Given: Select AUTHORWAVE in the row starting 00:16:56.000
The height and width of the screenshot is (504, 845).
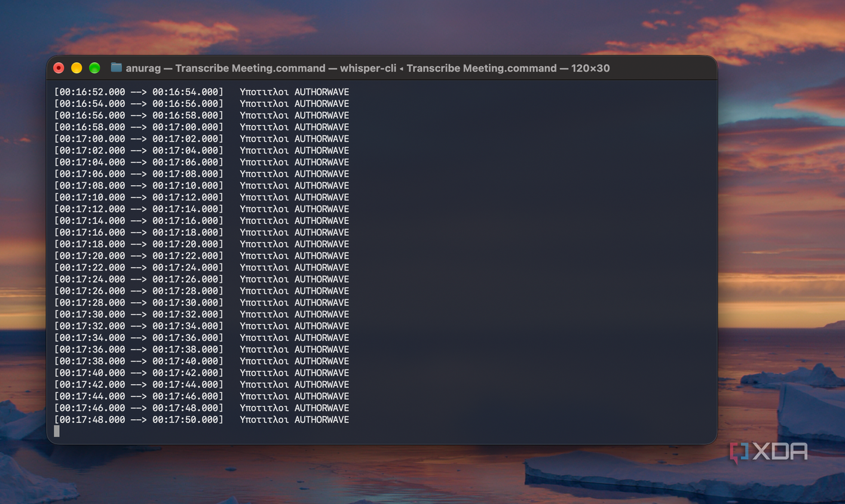Looking at the screenshot, I should point(322,115).
